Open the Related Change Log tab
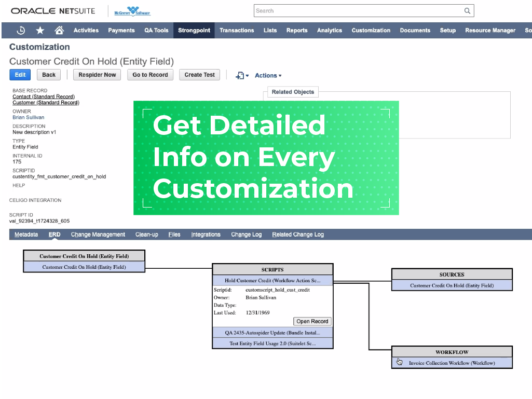The image size is (532, 399). (x=297, y=235)
